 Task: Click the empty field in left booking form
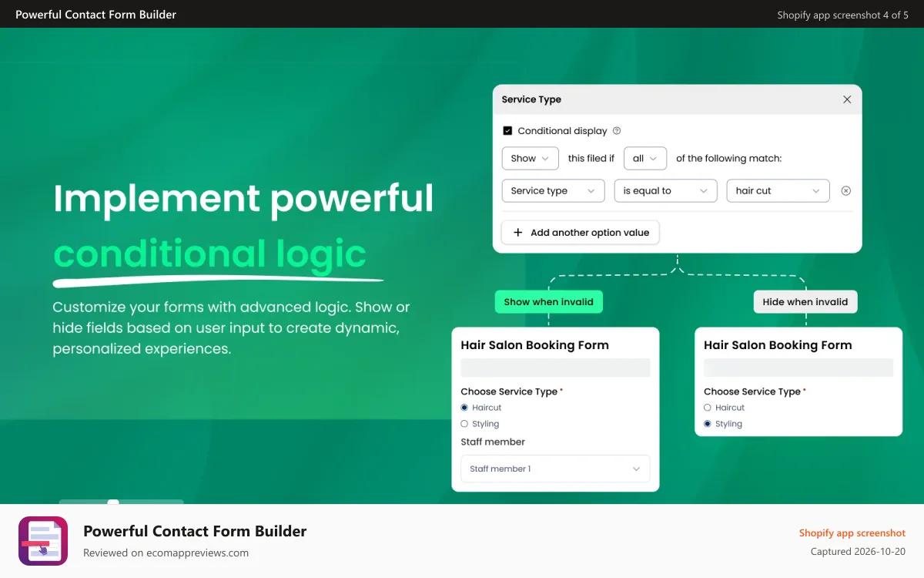[555, 368]
